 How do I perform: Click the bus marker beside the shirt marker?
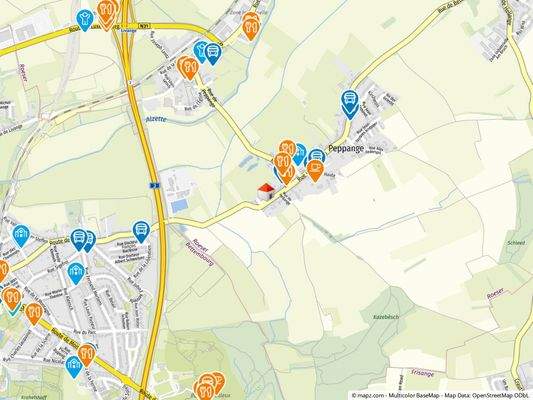click(x=213, y=54)
